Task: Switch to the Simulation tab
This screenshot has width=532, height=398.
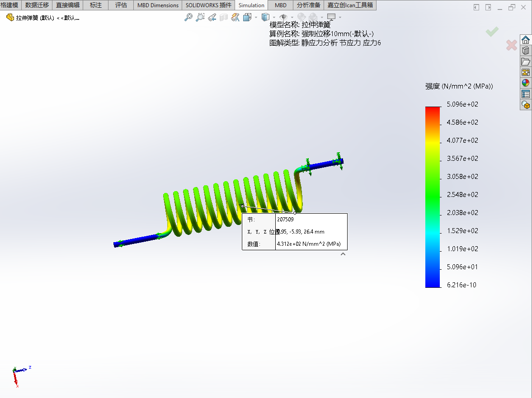Action: click(x=251, y=5)
